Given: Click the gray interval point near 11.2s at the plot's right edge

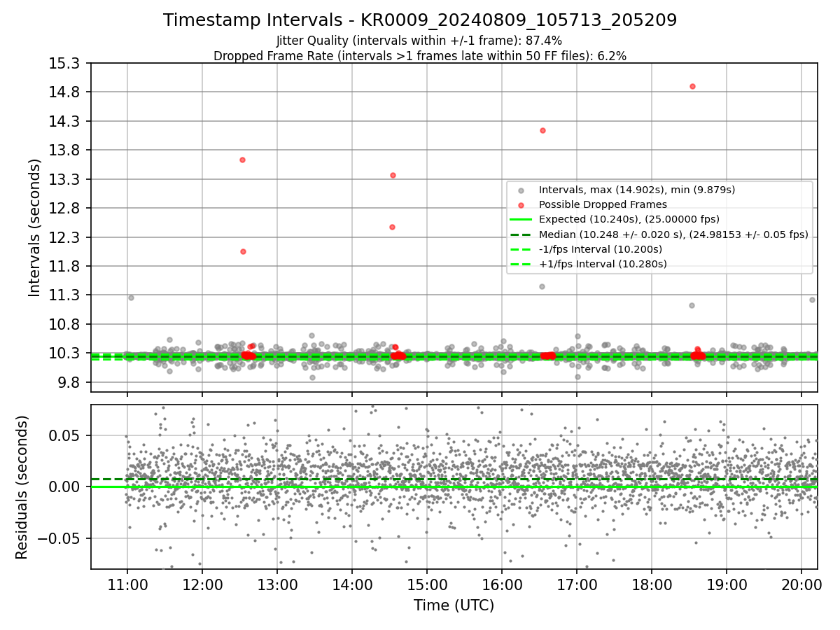Looking at the screenshot, I should tap(812, 300).
